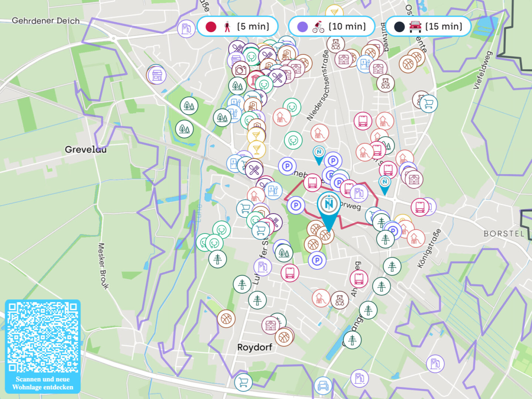Select gas station marker beside walking legend
532x399 pixels.
tap(186, 28)
